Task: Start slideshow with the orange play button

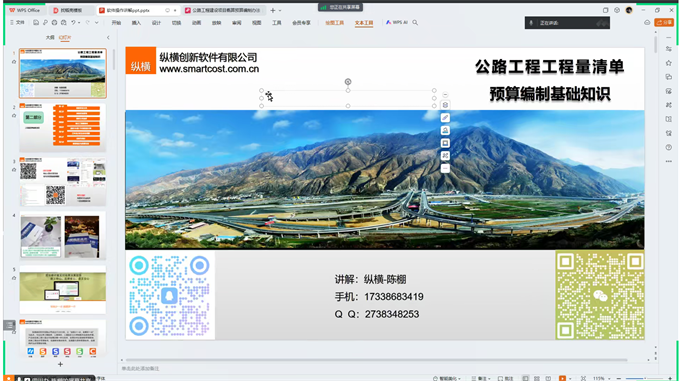Action: 562,378
